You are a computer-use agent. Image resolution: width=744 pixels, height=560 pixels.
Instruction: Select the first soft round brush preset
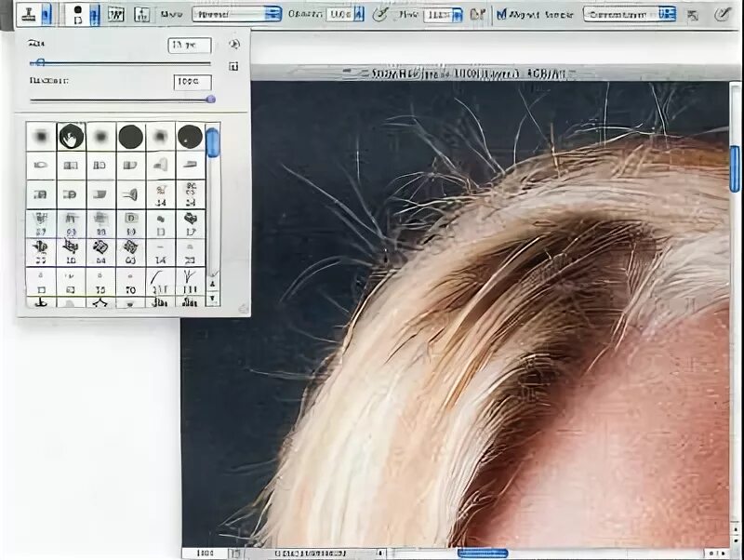click(41, 137)
